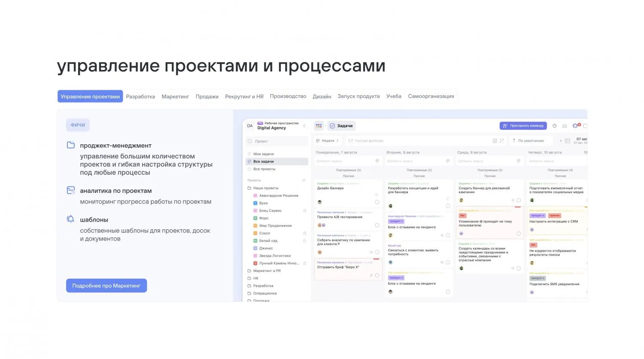The image size is (644, 359).
Task: Start the timer using the stopwatch icon
Action: [x=554, y=125]
